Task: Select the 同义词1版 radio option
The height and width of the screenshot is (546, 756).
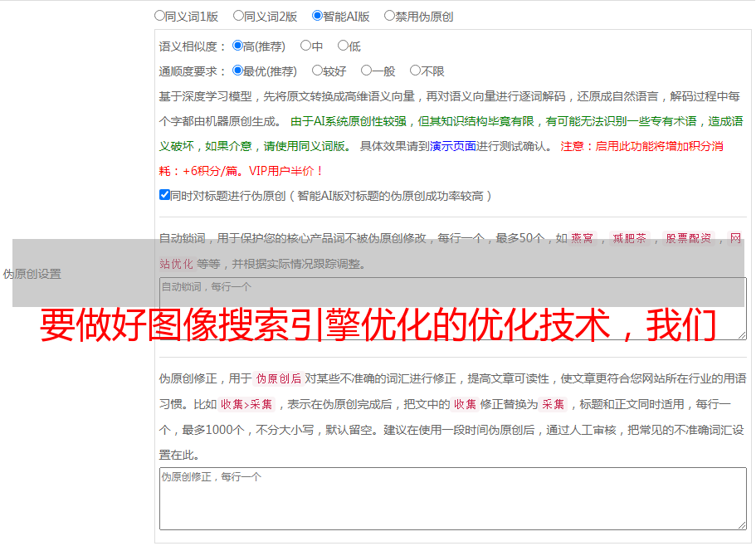Action: 160,16
